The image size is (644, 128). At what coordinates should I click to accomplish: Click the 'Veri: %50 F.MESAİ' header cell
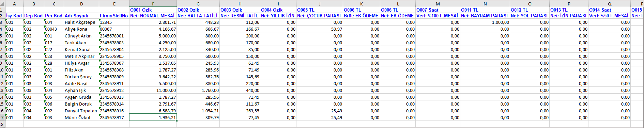coord(609,16)
